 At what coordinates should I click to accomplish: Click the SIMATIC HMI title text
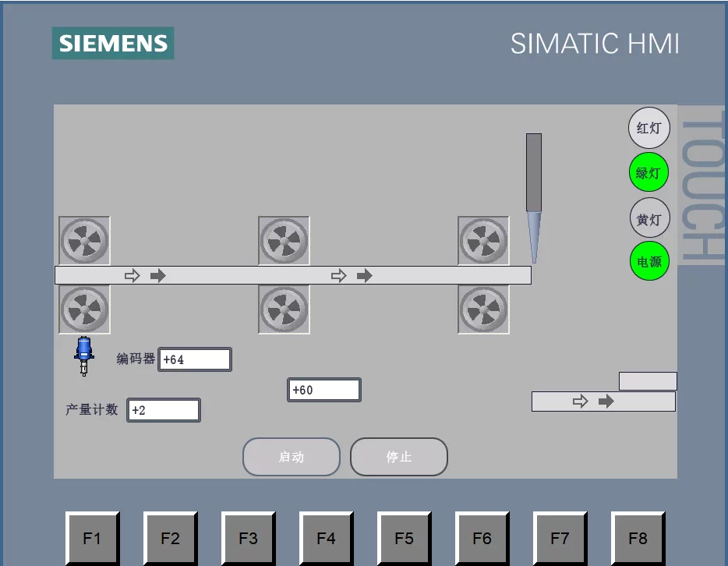[595, 44]
